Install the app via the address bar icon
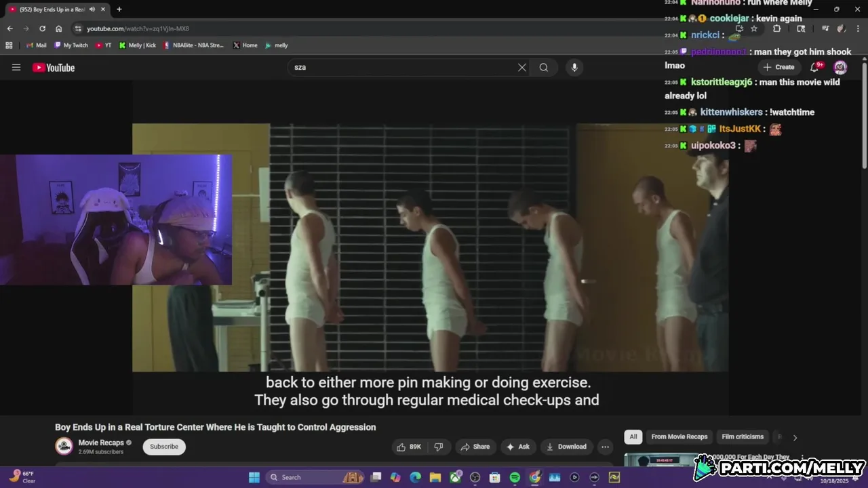Viewport: 868px width, 488px height. (x=739, y=28)
